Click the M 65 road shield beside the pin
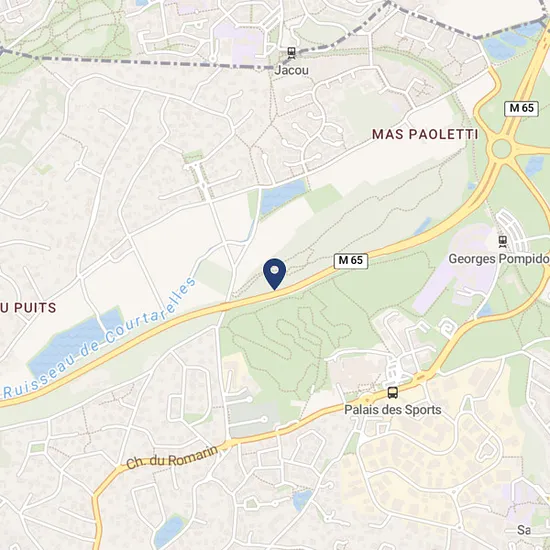The height and width of the screenshot is (550, 550). (x=350, y=261)
